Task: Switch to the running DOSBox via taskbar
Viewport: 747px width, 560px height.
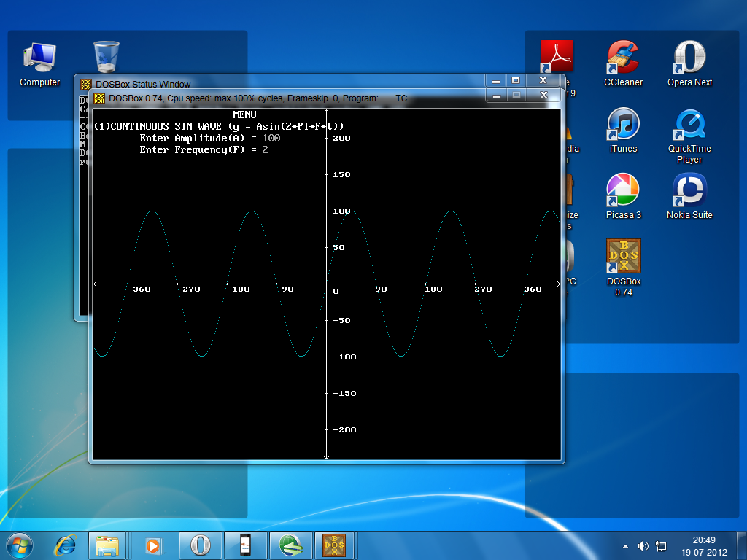Action: 335,545
